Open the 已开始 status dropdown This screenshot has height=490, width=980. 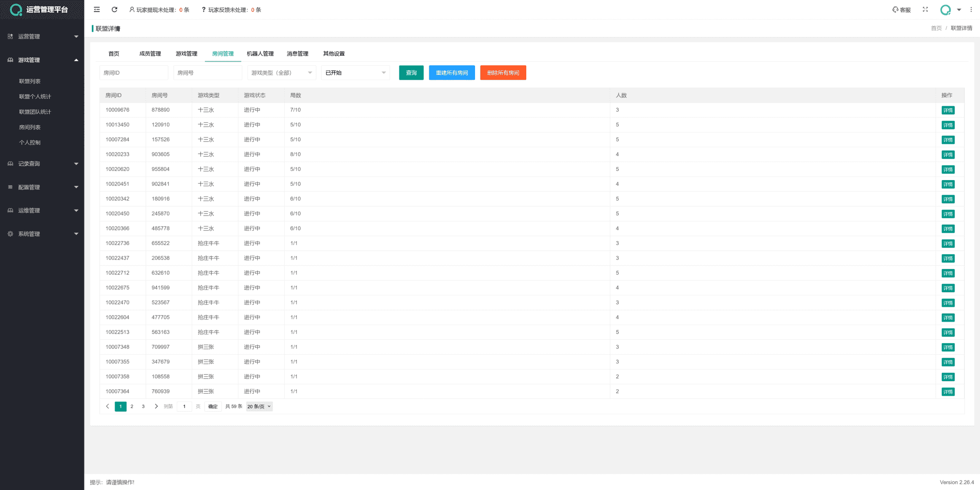355,73
